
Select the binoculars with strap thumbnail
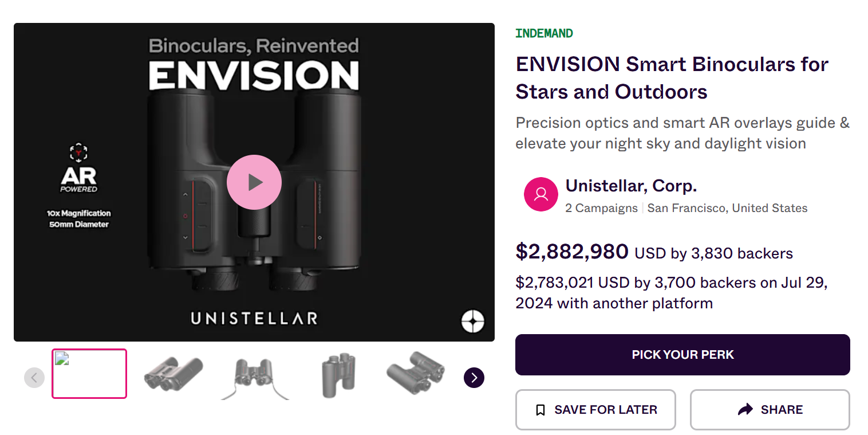coord(254,377)
